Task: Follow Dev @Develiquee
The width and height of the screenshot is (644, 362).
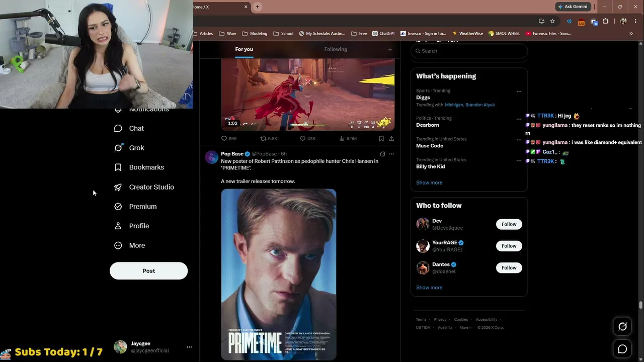Action: pos(509,224)
